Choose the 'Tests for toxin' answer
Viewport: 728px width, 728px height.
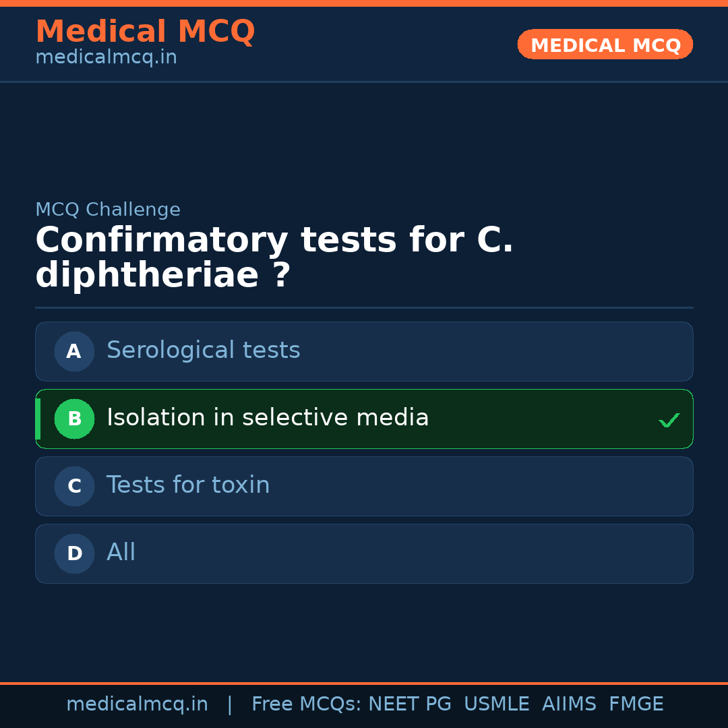[x=188, y=485]
